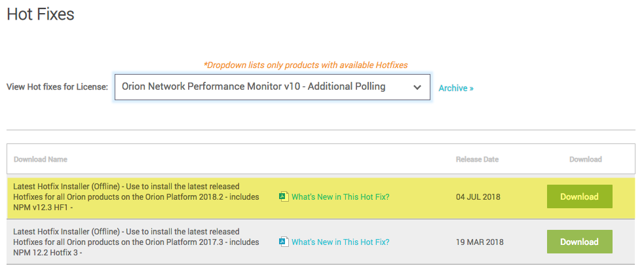Open the Archive link
The image size is (644, 277).
[x=452, y=88]
